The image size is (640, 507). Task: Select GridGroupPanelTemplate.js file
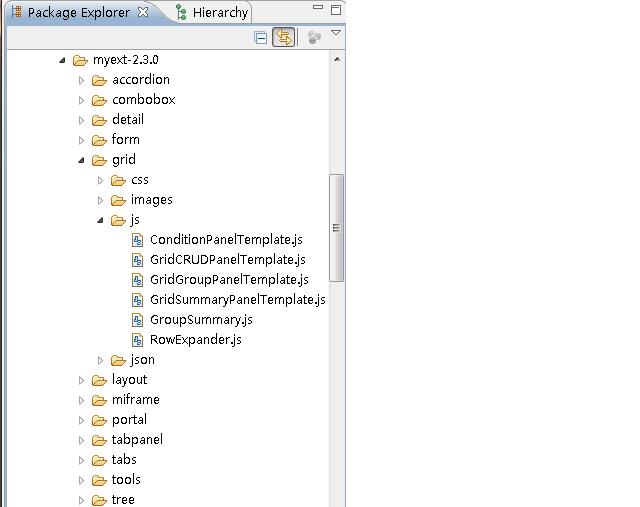point(228,280)
